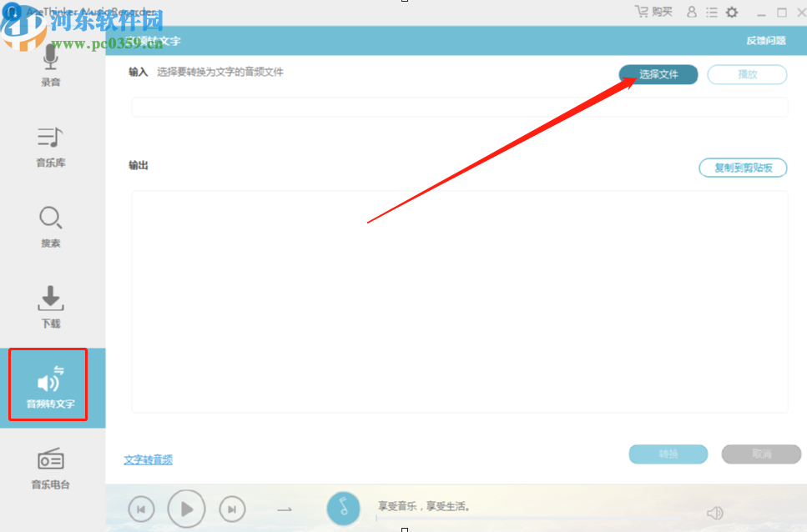The image size is (807, 532).
Task: Switch to the 文字转音频 mode
Action: (x=148, y=459)
